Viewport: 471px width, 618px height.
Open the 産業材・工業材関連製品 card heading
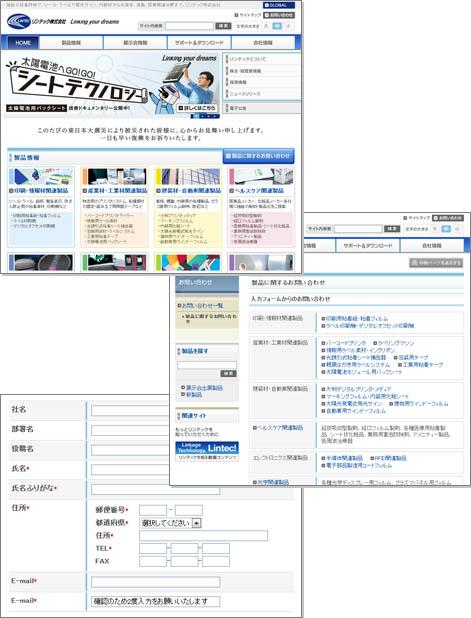[x=115, y=191]
